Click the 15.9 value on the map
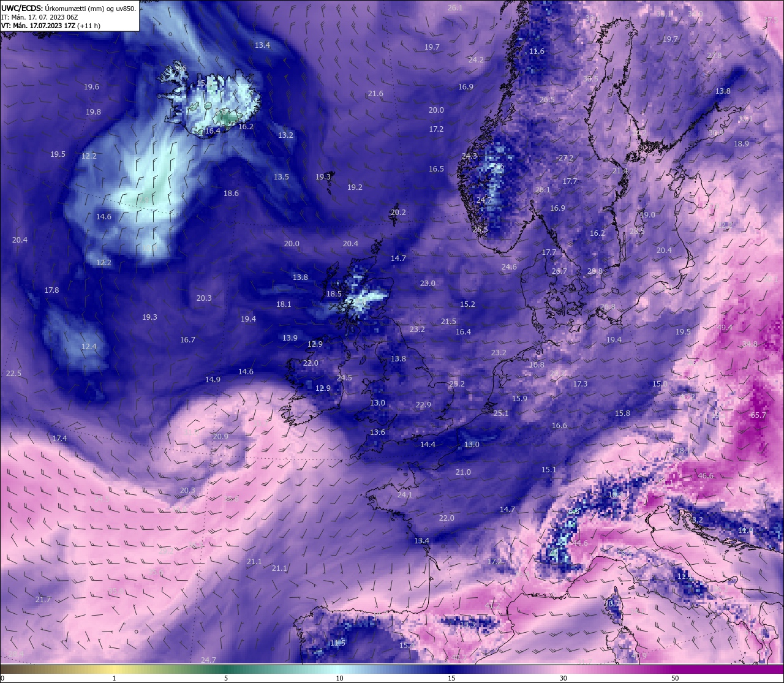The width and height of the screenshot is (784, 683). 519,399
